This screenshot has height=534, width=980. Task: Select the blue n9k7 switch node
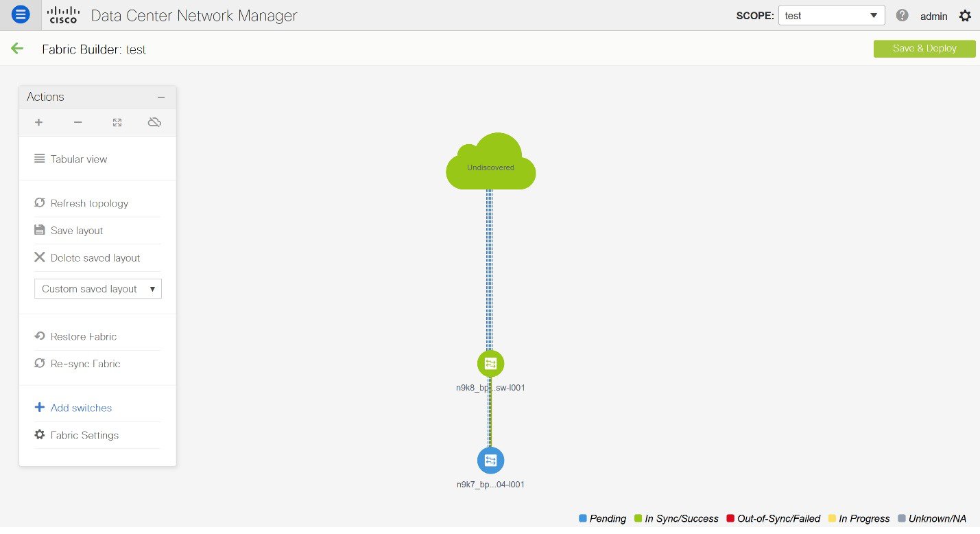[490, 461]
